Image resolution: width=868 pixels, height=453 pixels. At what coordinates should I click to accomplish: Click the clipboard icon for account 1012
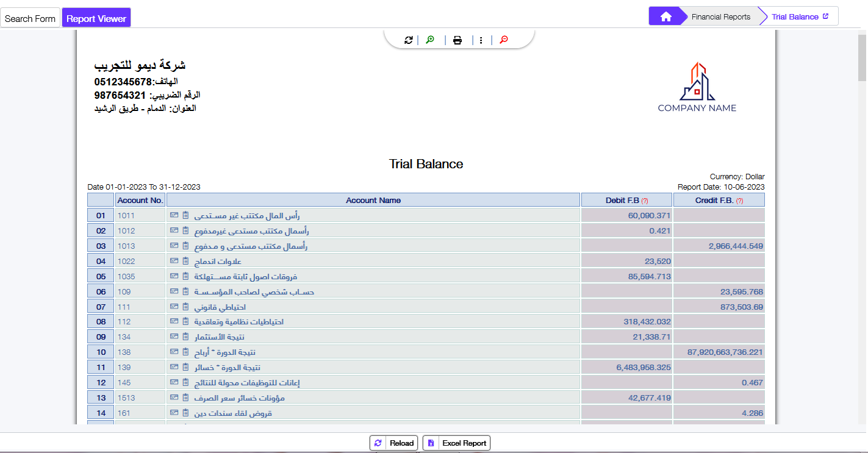(x=186, y=230)
